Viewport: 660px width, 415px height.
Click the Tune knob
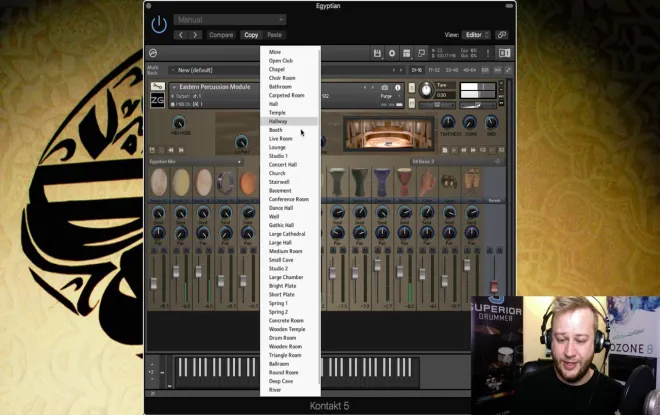pos(426,89)
